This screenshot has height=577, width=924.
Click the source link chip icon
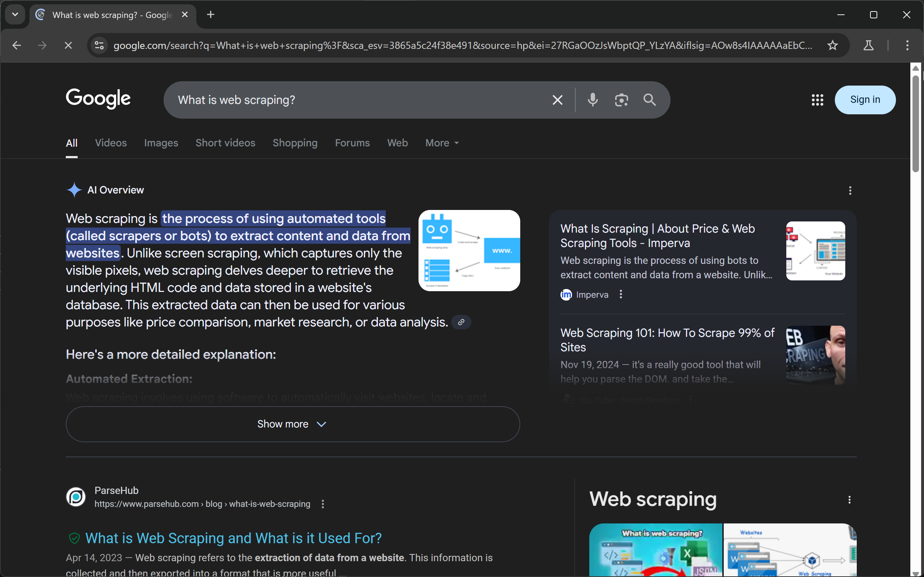click(x=461, y=322)
